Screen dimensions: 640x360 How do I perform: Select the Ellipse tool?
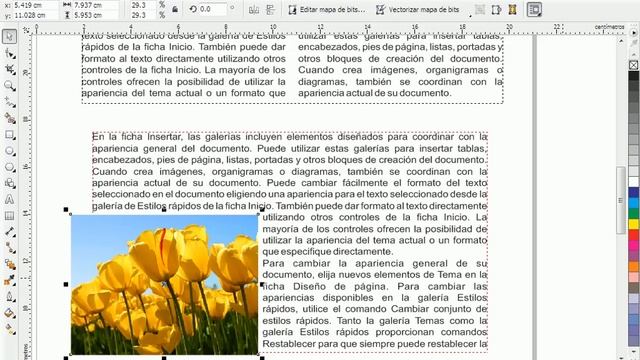[x=9, y=151]
